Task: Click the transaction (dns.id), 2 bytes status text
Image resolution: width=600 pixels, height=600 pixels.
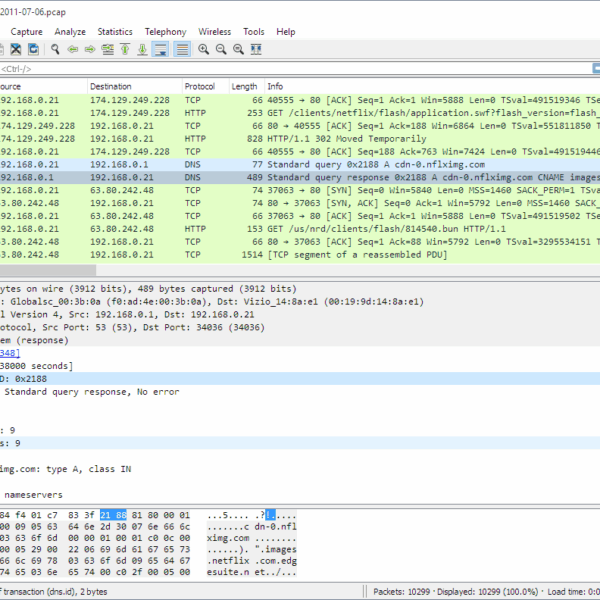Action: pos(54,592)
